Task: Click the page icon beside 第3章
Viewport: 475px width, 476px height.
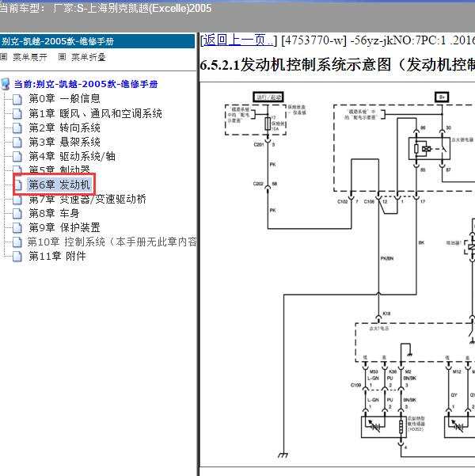Action: [17, 142]
